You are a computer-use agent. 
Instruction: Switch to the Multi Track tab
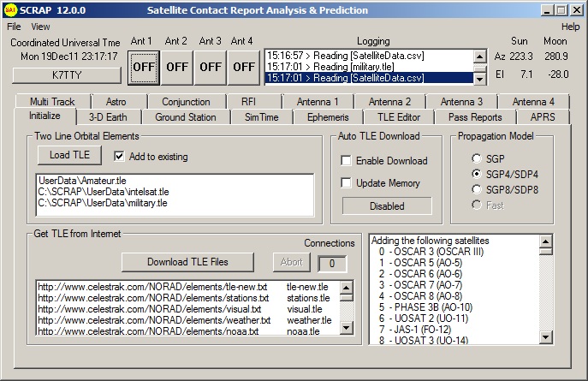[52, 102]
